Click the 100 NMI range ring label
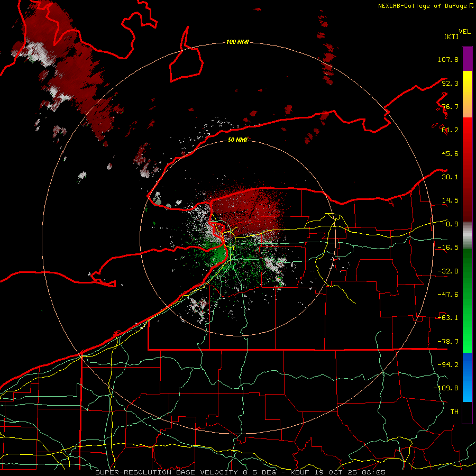The height and width of the screenshot is (476, 476). pos(237,42)
